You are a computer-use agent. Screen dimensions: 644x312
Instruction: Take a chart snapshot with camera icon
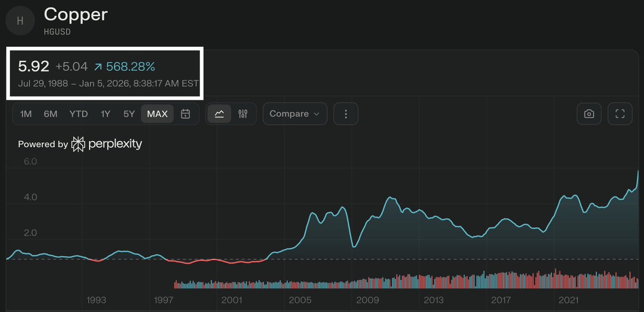coord(589,114)
